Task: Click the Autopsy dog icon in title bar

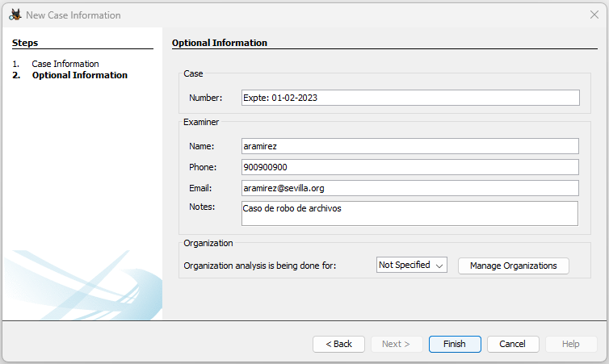Action: point(15,15)
